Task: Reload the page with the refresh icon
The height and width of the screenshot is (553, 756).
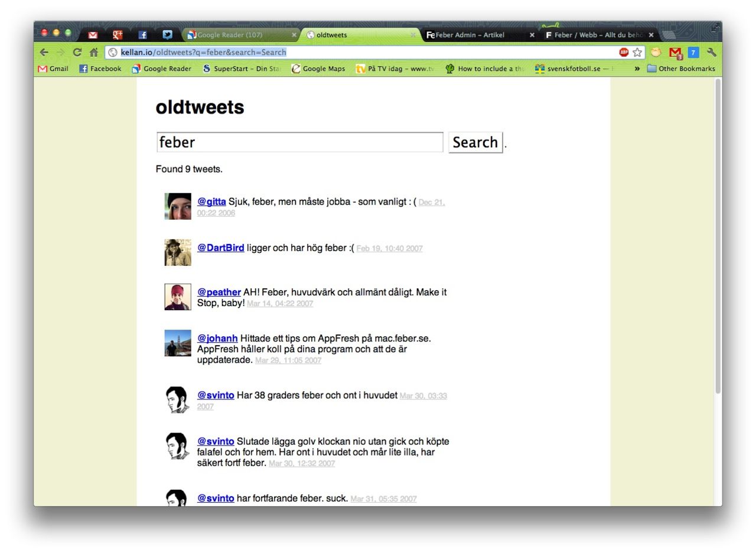Action: tap(77, 52)
